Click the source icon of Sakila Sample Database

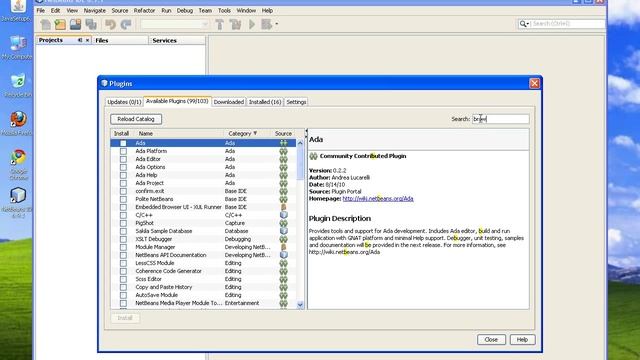tap(283, 231)
